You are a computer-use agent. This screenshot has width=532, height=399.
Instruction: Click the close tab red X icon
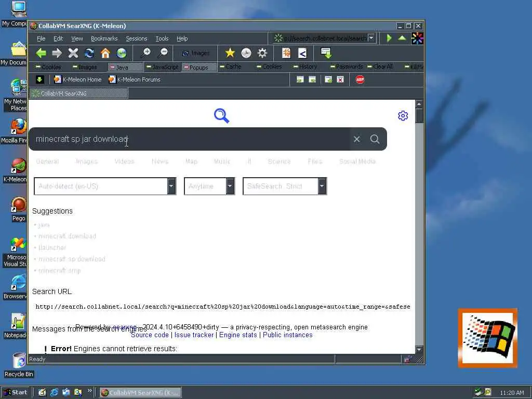(340, 79)
